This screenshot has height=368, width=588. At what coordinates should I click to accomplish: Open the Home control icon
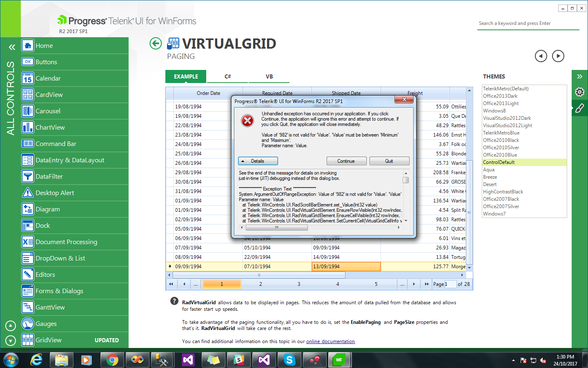28,45
